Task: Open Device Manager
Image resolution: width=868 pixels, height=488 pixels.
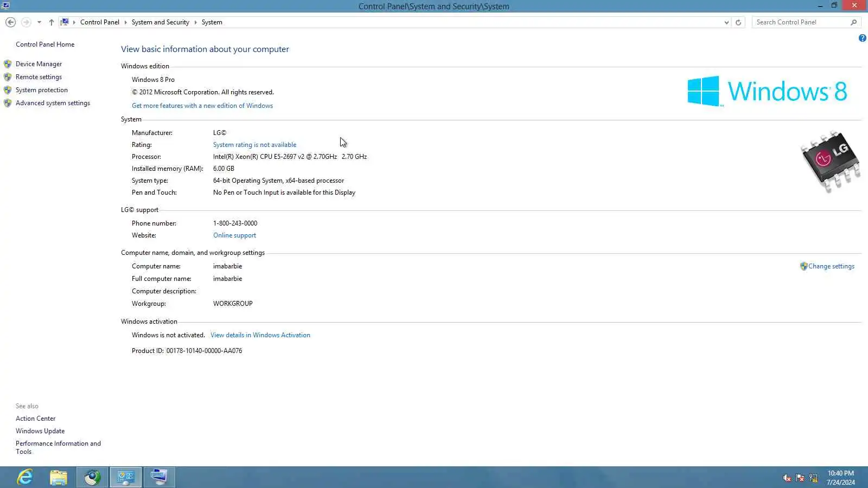Action: pyautogui.click(x=39, y=64)
